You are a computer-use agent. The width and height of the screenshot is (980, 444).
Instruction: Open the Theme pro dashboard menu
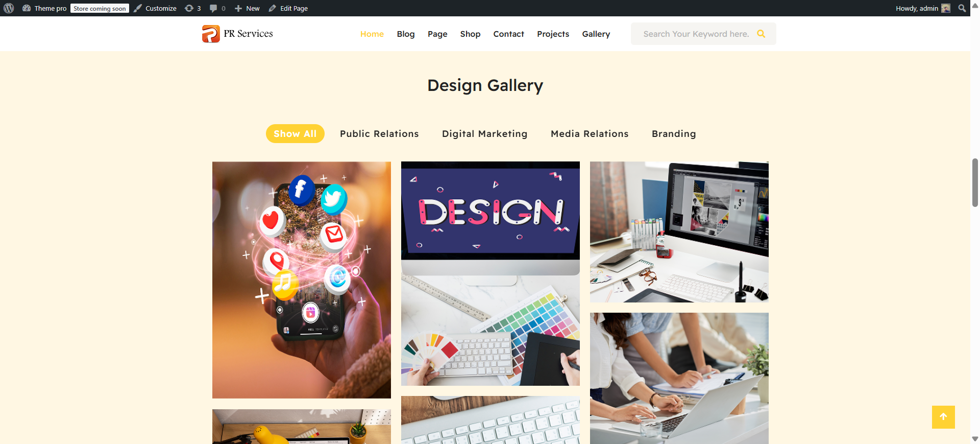[x=44, y=8]
